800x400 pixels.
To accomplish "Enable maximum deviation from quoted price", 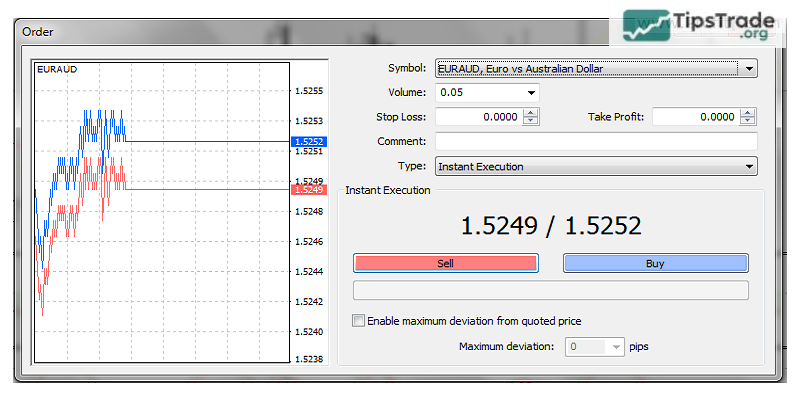I will tap(359, 321).
